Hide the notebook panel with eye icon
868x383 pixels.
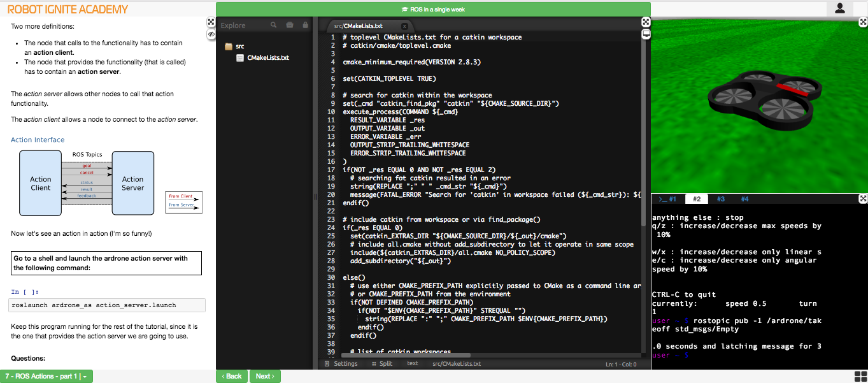[x=211, y=34]
